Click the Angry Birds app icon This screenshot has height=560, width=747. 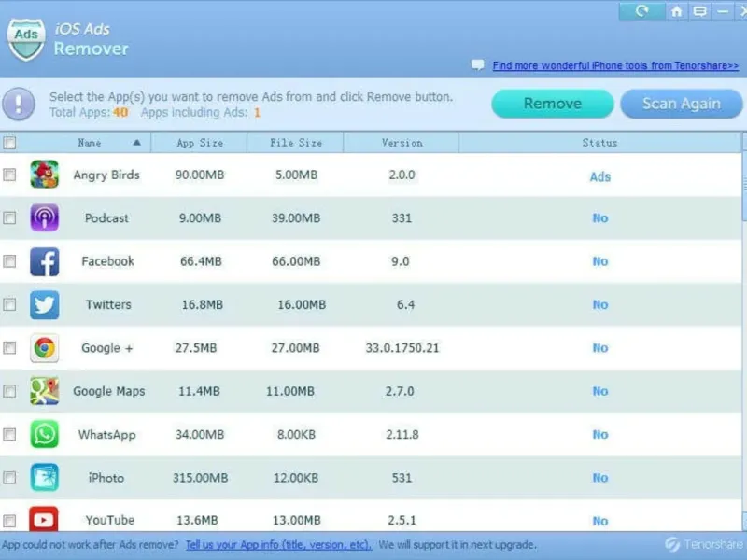pyautogui.click(x=44, y=175)
